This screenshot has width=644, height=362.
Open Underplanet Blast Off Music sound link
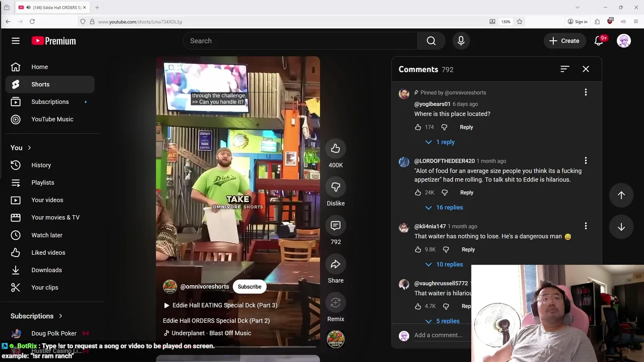207,333
